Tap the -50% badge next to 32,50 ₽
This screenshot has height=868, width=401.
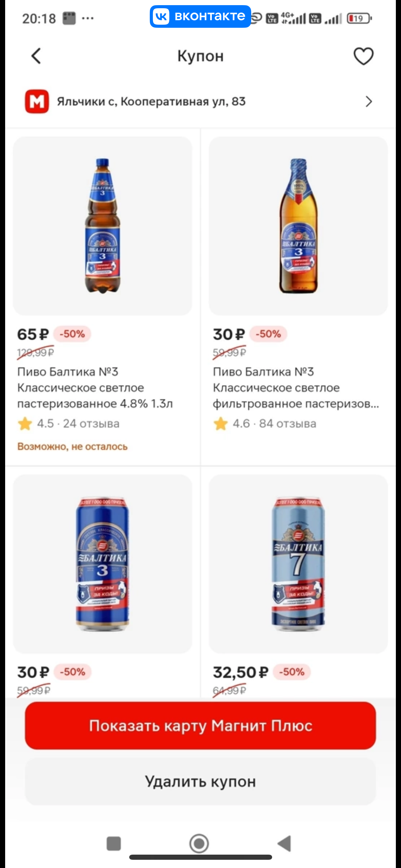tap(292, 672)
